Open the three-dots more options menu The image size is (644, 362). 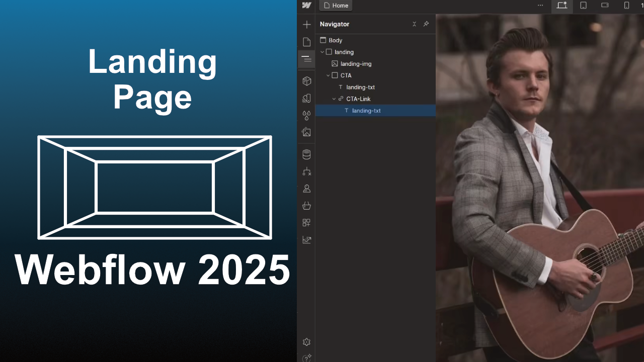pyautogui.click(x=540, y=6)
